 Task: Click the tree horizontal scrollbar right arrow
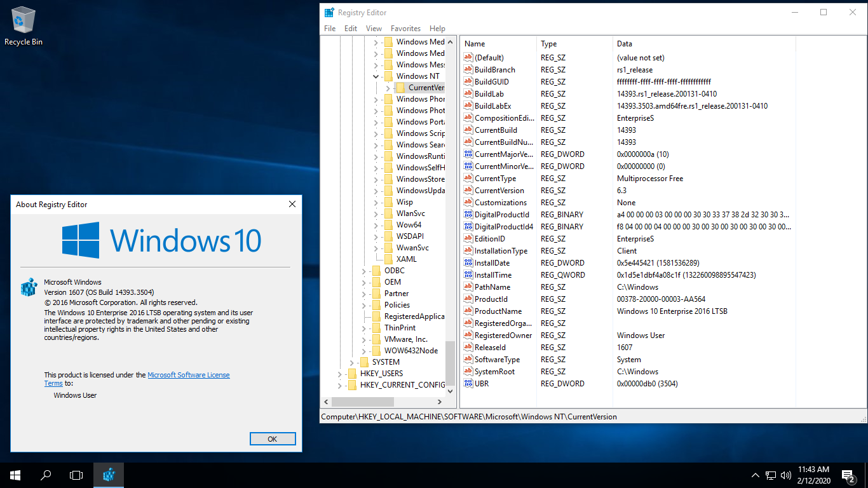point(439,402)
